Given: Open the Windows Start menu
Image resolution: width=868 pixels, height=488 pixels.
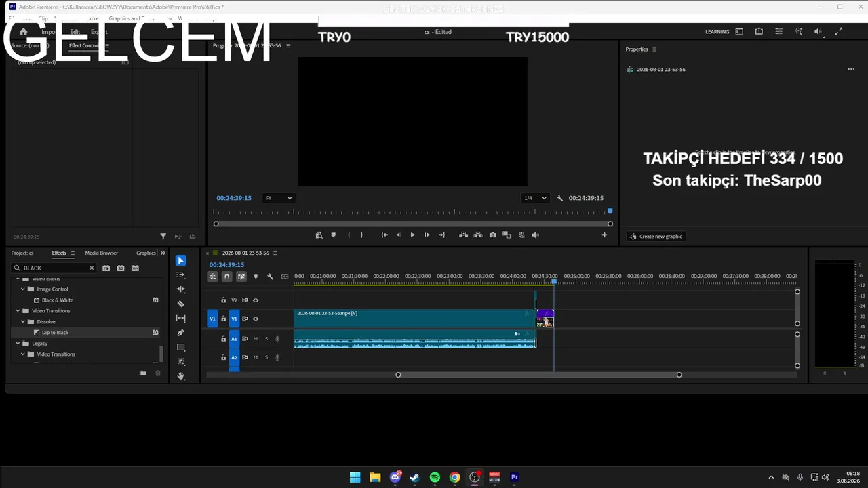Looking at the screenshot, I should 355,477.
